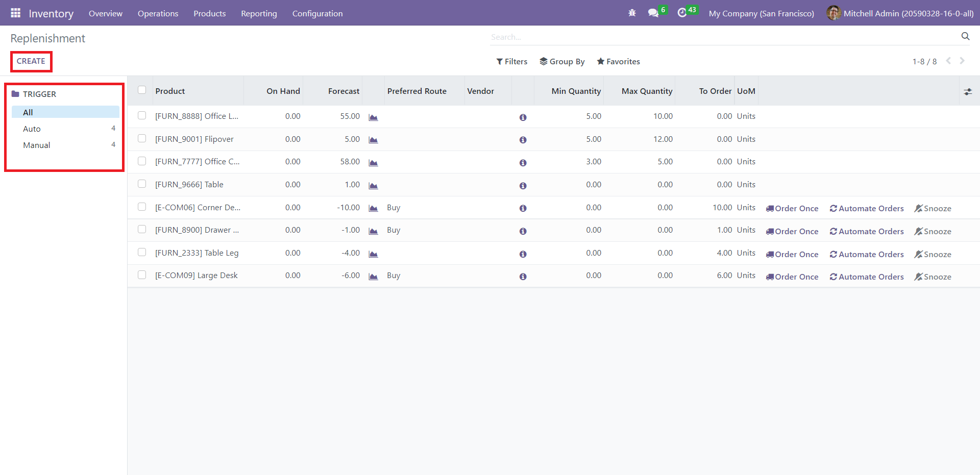Open the Operations menu

(158, 13)
